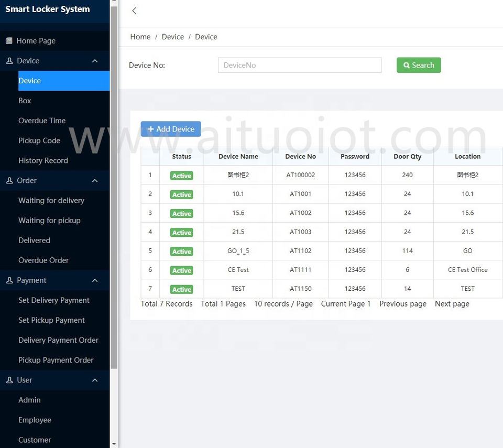
Task: Click the Device No column header
Action: 301,156
